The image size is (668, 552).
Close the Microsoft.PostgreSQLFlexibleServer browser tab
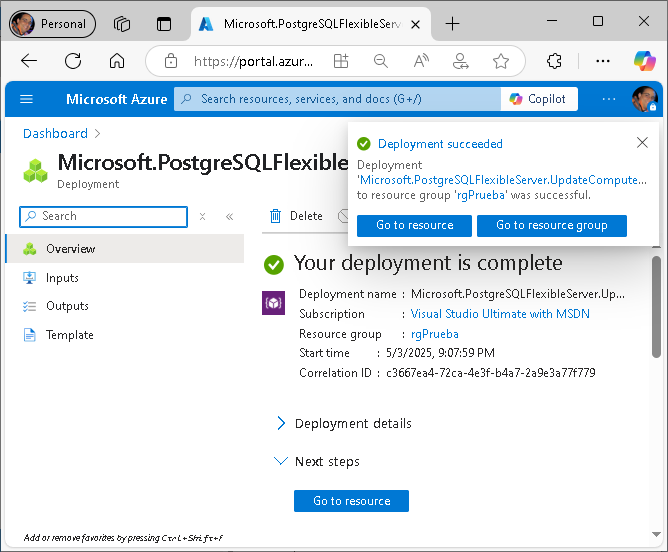[x=415, y=25]
